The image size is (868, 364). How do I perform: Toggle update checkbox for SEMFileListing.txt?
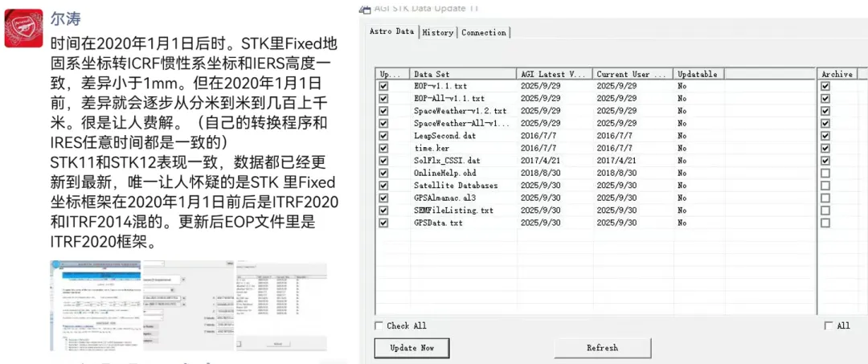[383, 211]
